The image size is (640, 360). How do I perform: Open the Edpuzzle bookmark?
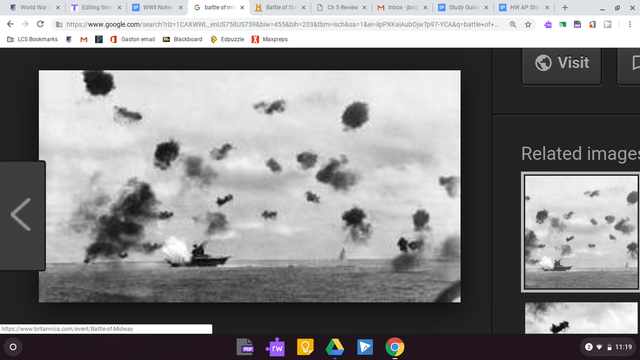click(x=227, y=40)
